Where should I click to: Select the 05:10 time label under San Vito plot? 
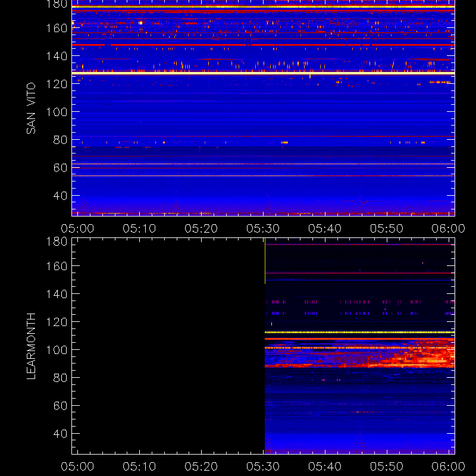click(x=139, y=228)
